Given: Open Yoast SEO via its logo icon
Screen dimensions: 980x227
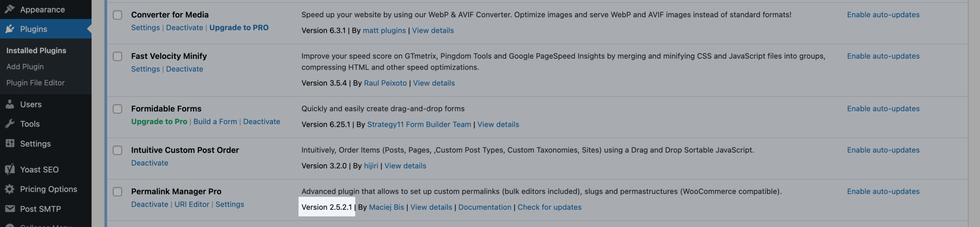Looking at the screenshot, I should pos(10,169).
